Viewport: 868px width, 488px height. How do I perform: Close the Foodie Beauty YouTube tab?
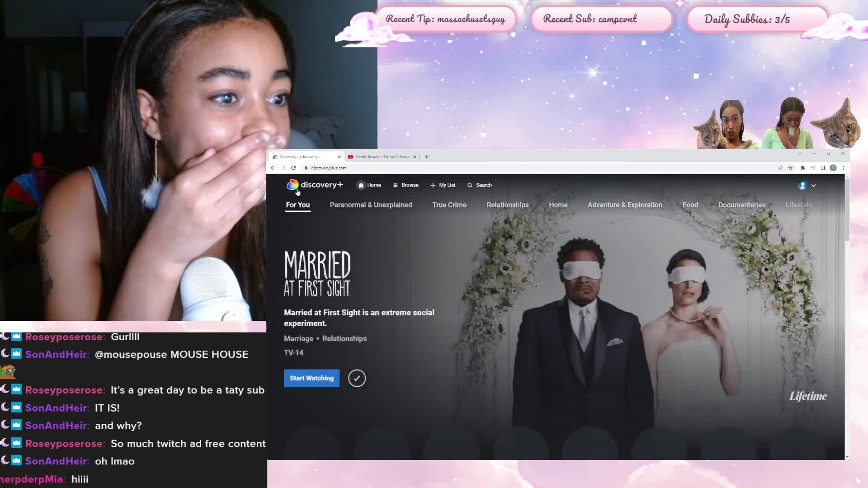tap(415, 157)
